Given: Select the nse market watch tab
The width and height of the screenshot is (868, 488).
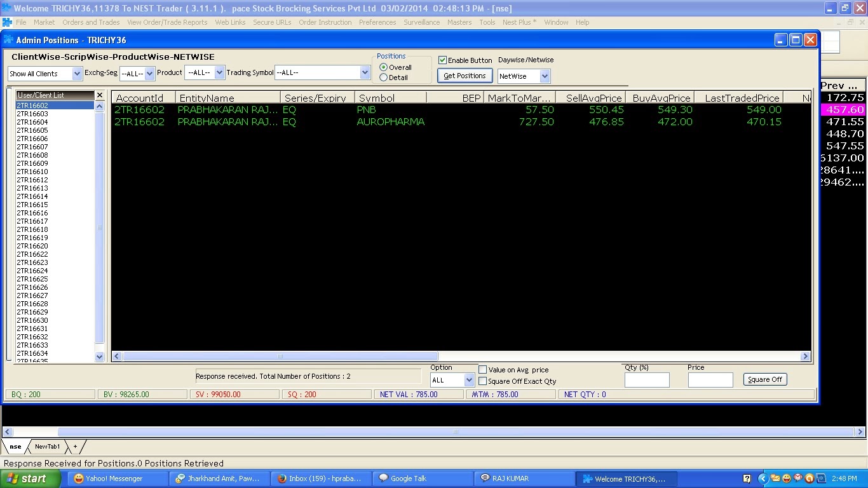Looking at the screenshot, I should 15,447.
